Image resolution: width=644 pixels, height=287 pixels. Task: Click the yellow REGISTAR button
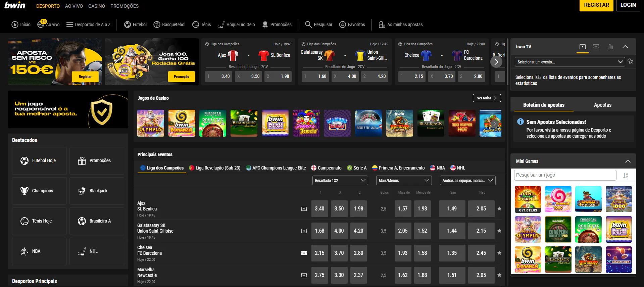coord(596,5)
